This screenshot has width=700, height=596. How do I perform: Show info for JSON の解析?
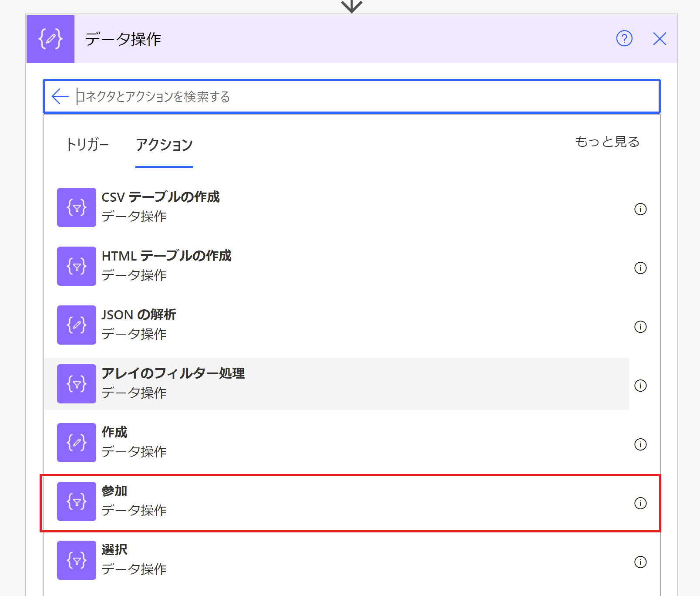tap(640, 327)
